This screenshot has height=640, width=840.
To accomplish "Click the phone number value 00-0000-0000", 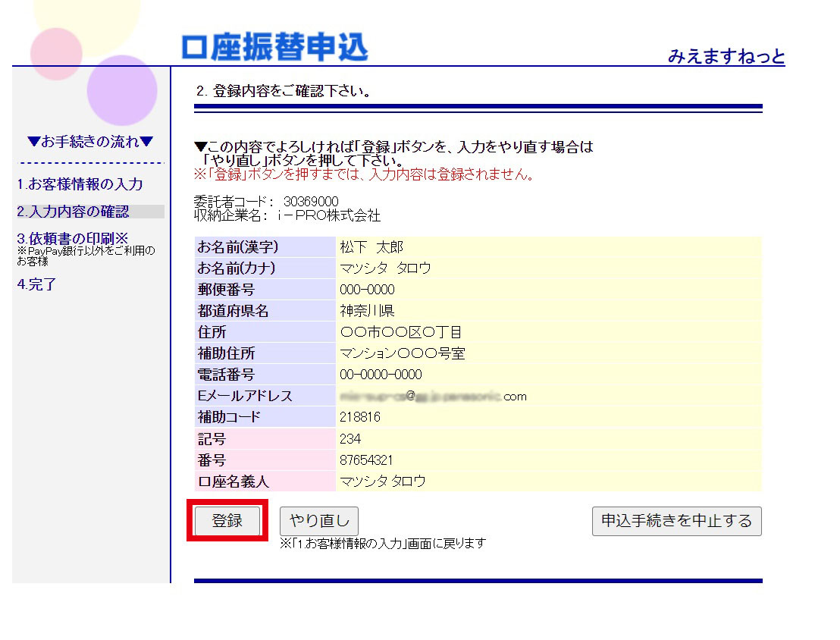I will tap(381, 375).
